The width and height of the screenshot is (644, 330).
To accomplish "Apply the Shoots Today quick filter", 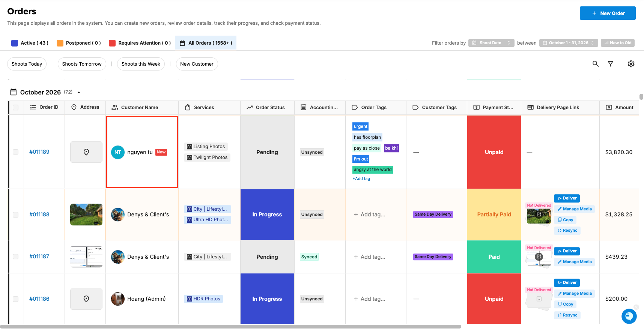I will point(27,64).
